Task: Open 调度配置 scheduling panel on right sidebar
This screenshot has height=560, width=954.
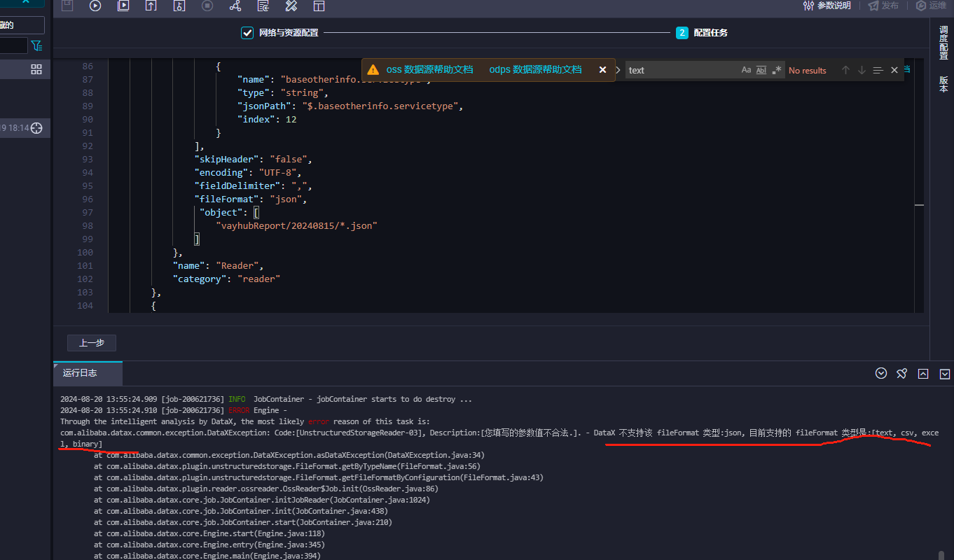Action: (943, 43)
